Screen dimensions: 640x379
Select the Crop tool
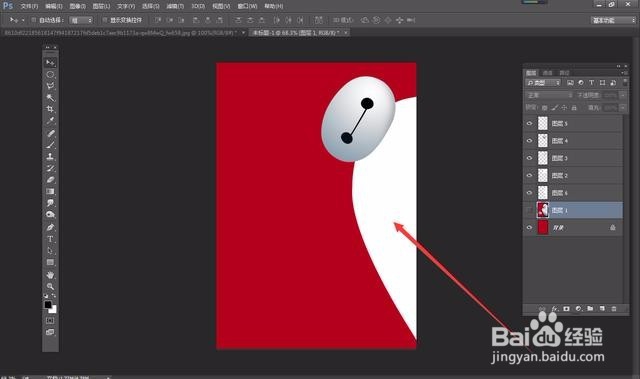[50, 109]
